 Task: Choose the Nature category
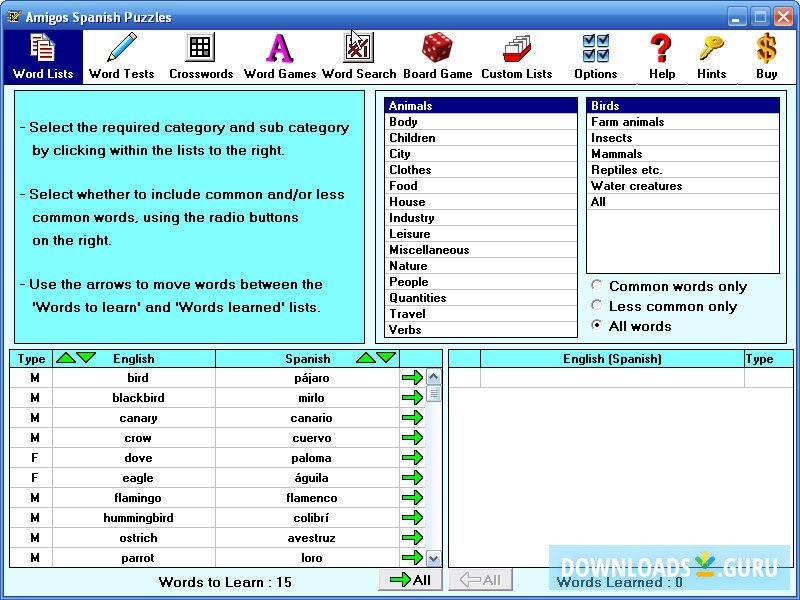pos(480,266)
